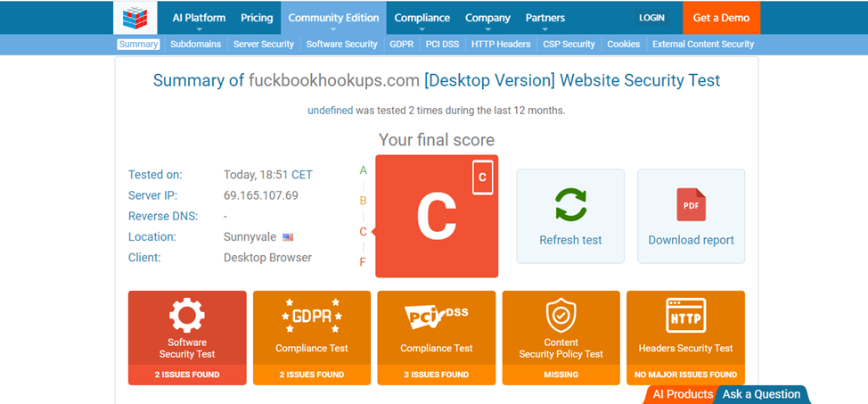The width and height of the screenshot is (868, 404).
Task: Click the PCI DSS logo icon
Action: tap(436, 317)
